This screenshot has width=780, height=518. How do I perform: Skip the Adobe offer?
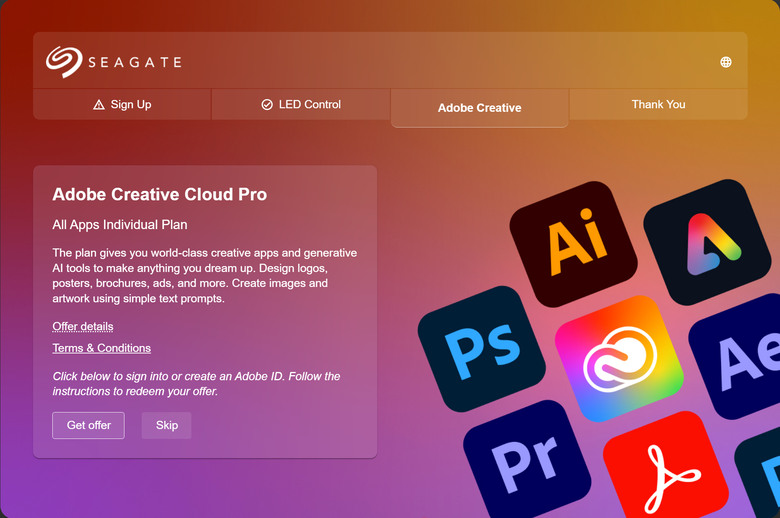tap(167, 425)
